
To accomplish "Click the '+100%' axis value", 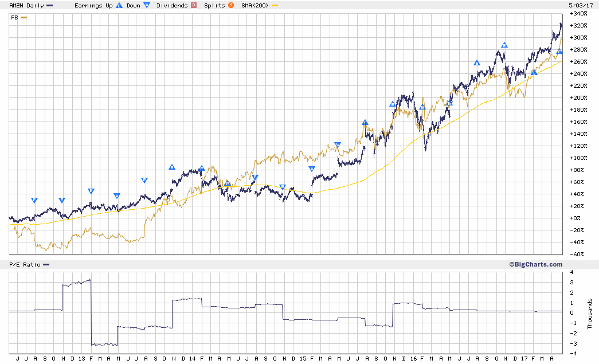I will coord(578,158).
